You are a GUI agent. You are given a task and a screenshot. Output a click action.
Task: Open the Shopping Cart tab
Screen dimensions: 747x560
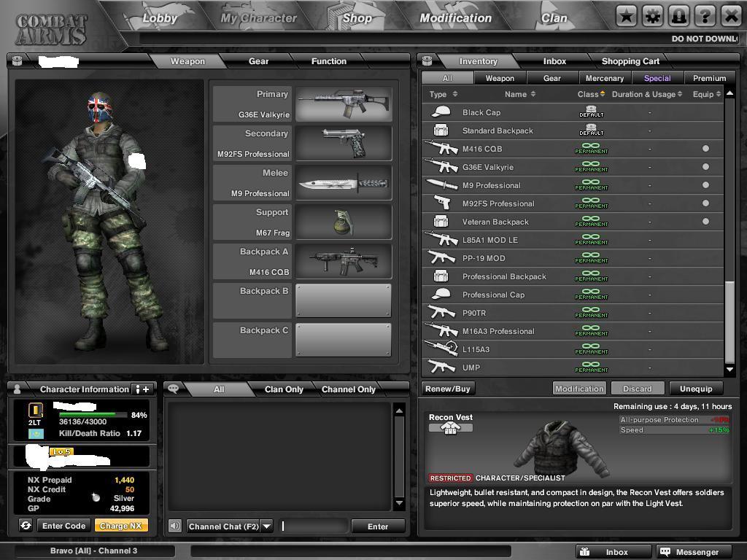(630, 61)
